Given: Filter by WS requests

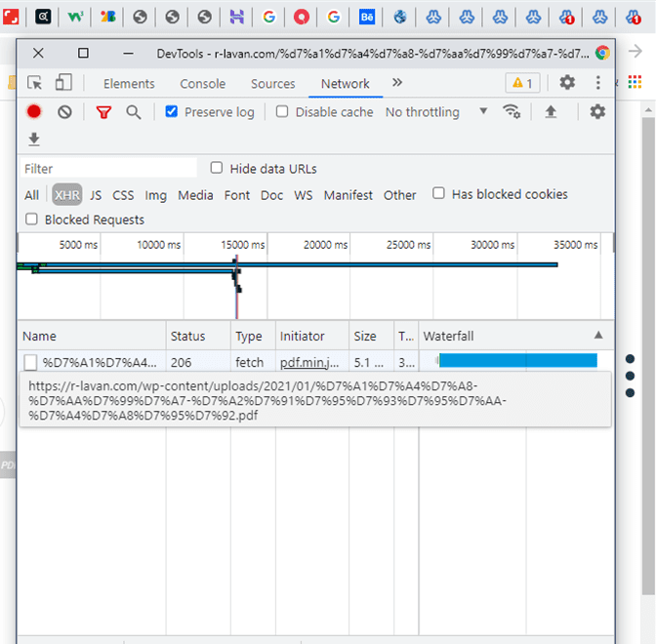Looking at the screenshot, I should [304, 195].
